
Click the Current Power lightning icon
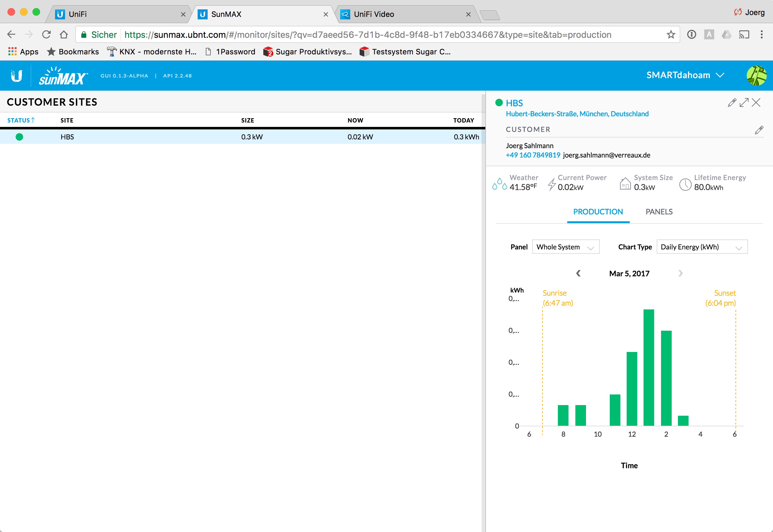point(552,184)
